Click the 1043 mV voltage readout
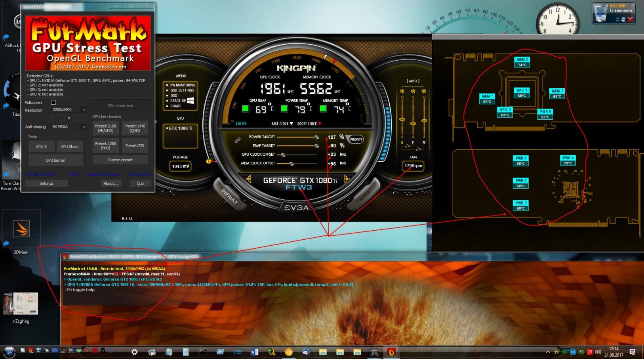This screenshot has width=644, height=359. 181,166
